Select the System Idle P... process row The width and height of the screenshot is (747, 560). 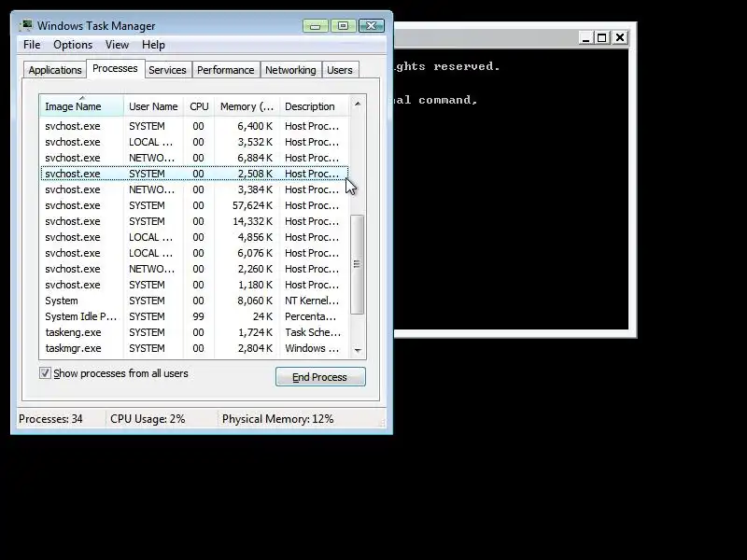point(194,316)
